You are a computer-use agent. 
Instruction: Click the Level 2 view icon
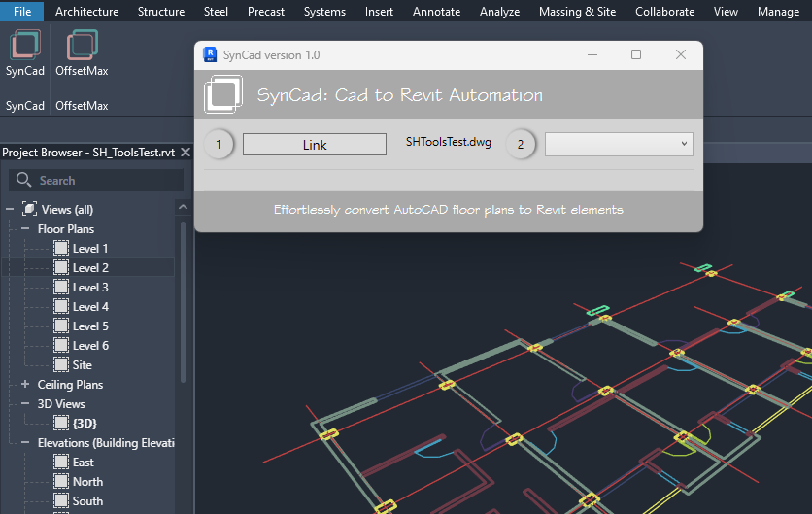coord(61,267)
